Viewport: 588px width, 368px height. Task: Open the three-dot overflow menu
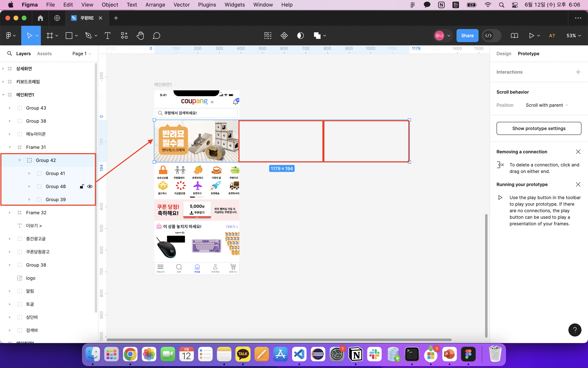(578, 18)
